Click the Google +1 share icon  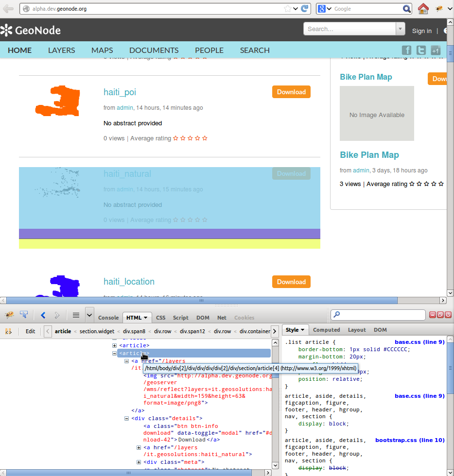(x=436, y=50)
